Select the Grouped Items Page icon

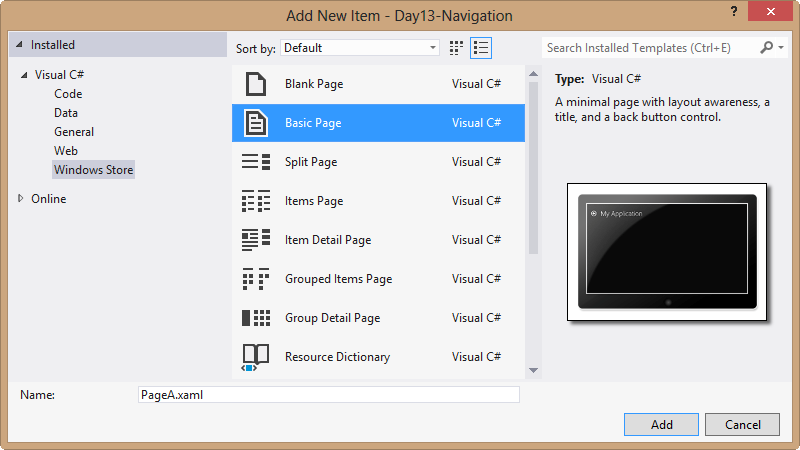pos(256,279)
